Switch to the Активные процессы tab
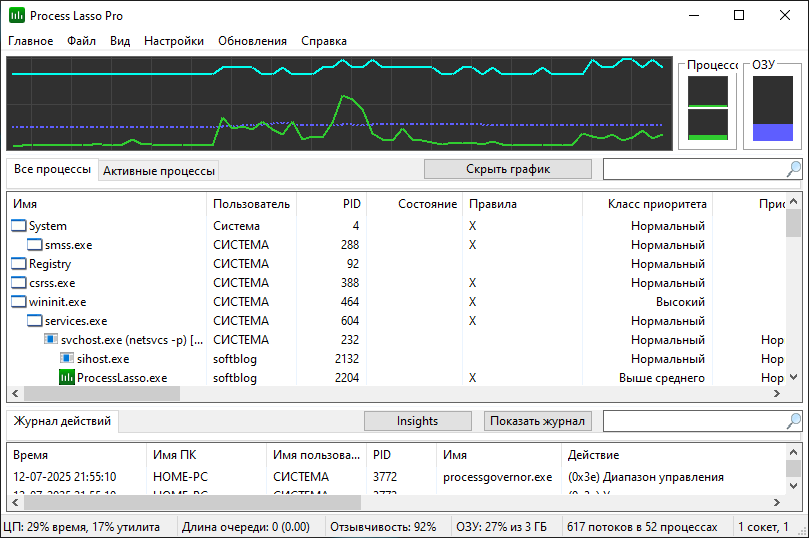The height and width of the screenshot is (538, 809). 158,171
